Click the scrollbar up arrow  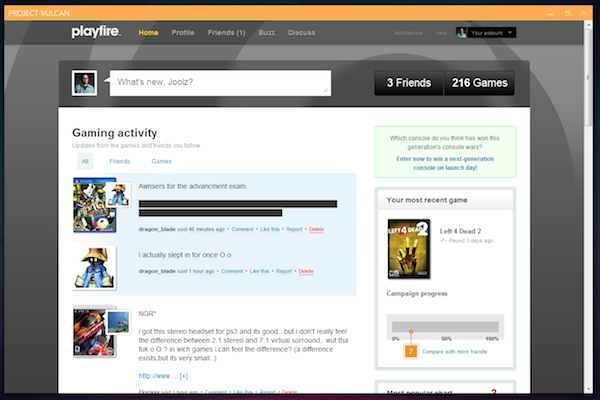click(588, 24)
